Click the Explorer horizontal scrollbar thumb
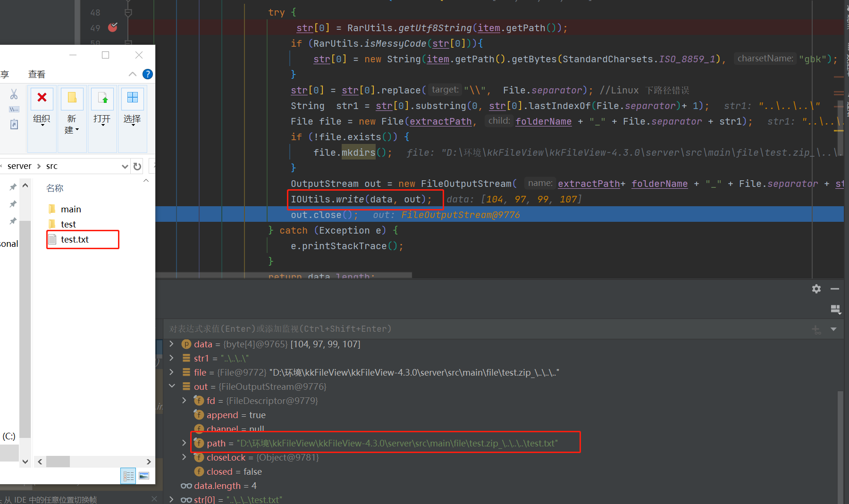Screen dimensions: 849x504 [58, 462]
